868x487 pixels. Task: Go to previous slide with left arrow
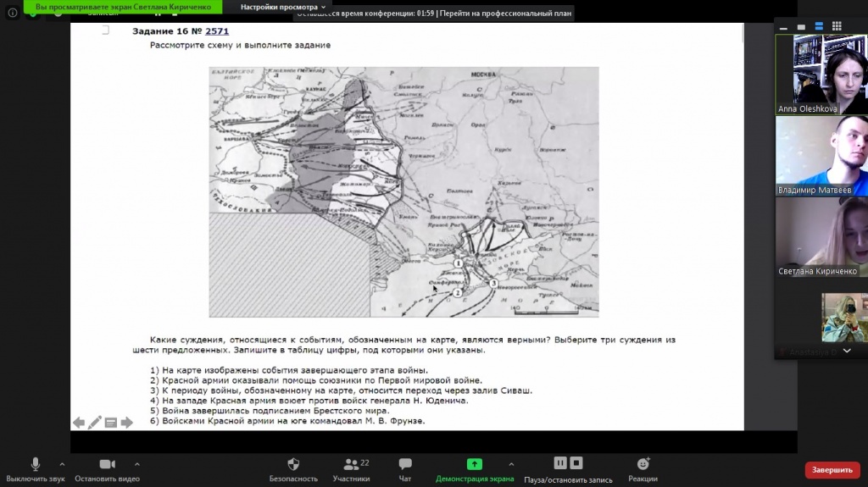tap(78, 423)
